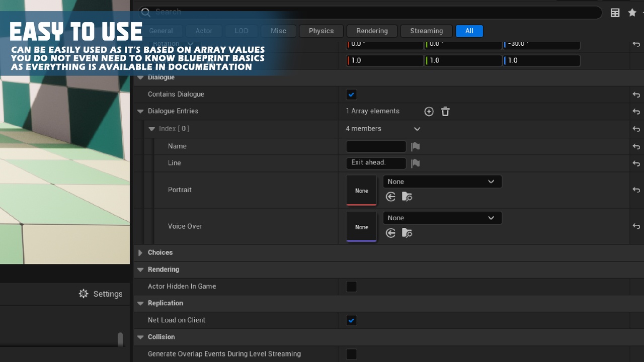The width and height of the screenshot is (644, 362).
Task: Disable Net Load on Client
Action: point(351,320)
